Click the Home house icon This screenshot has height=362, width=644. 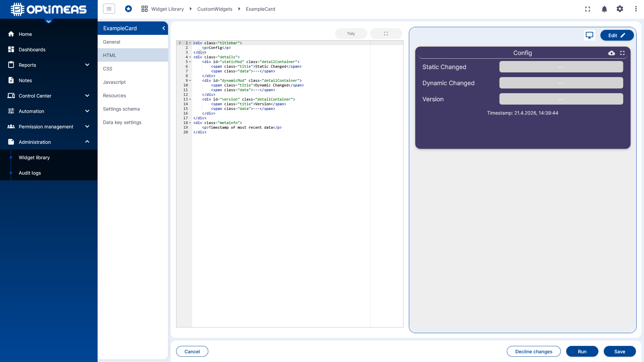(11, 34)
